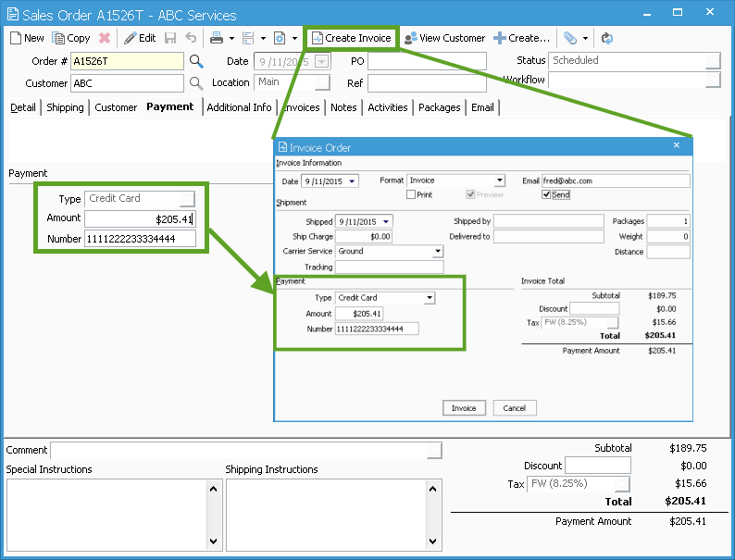Screen dimensions: 735x560
Task: Click the Copy order toolbar button
Action: 71,38
